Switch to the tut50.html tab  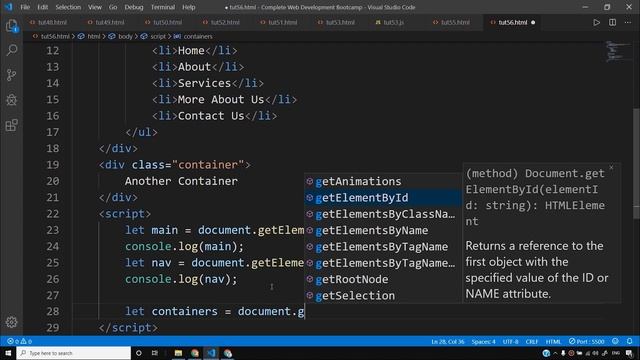(x=167, y=22)
